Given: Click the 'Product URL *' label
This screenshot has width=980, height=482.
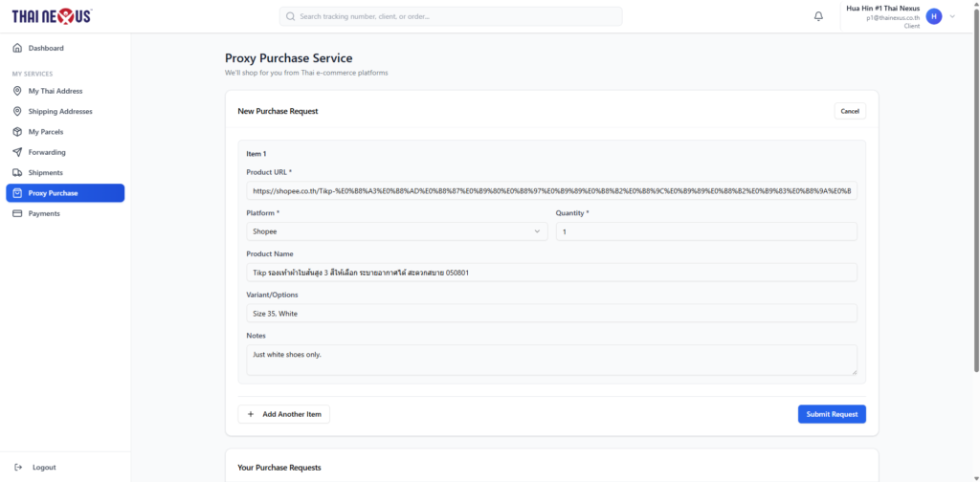Looking at the screenshot, I should point(269,172).
